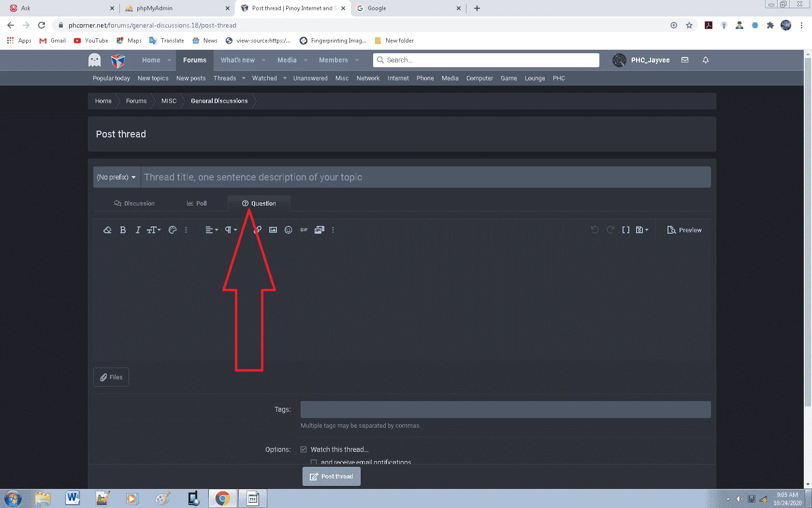This screenshot has width=812, height=508.
Task: Toggle receive email notifications checkbox
Action: [x=314, y=462]
